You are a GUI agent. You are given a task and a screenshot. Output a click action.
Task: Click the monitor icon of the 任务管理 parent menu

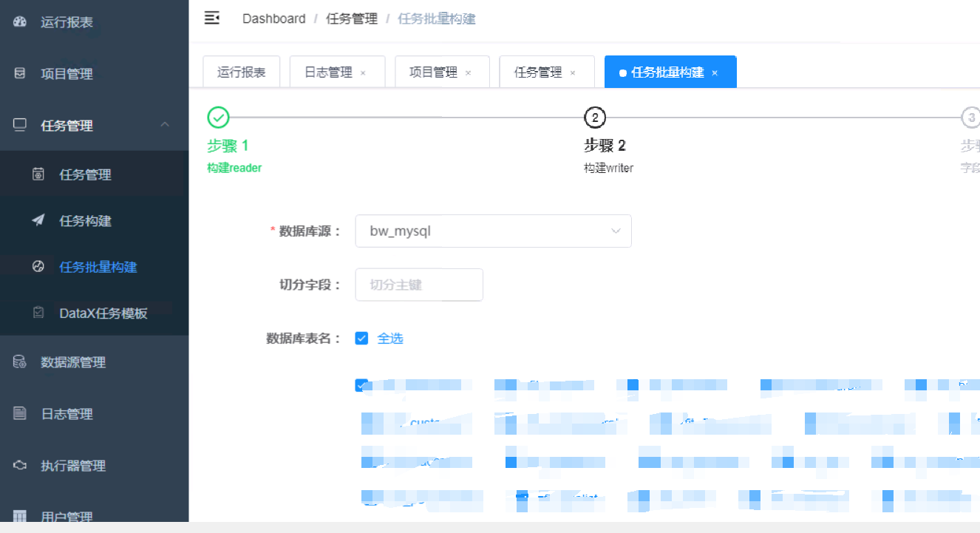pyautogui.click(x=20, y=125)
